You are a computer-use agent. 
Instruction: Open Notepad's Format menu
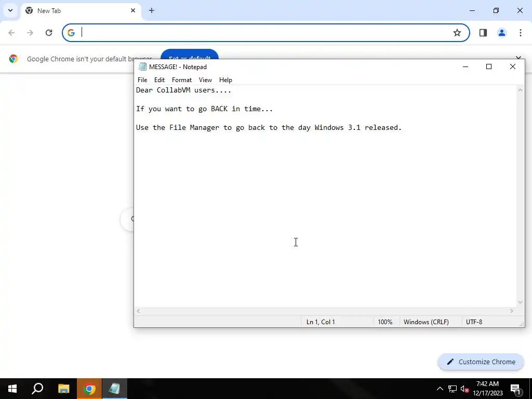181,79
